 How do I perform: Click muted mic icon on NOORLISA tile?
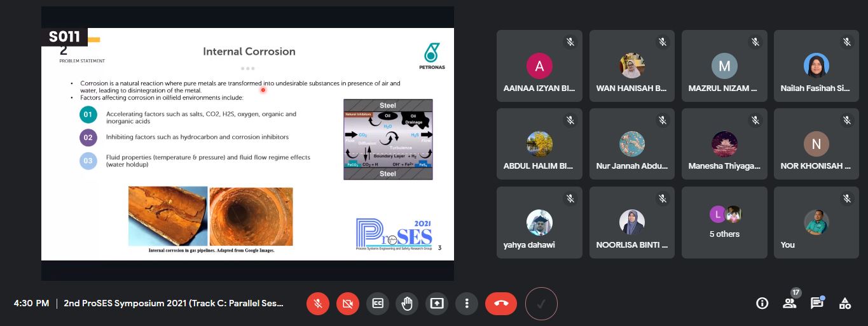[x=663, y=199]
